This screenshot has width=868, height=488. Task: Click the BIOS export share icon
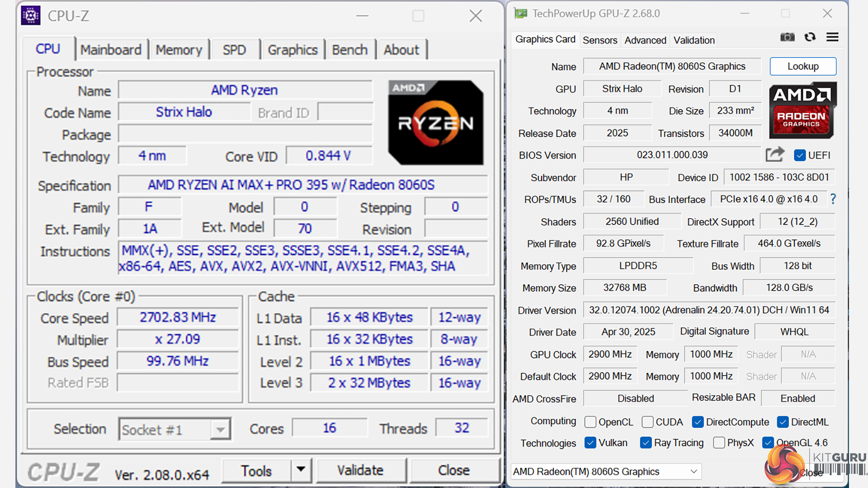point(774,155)
